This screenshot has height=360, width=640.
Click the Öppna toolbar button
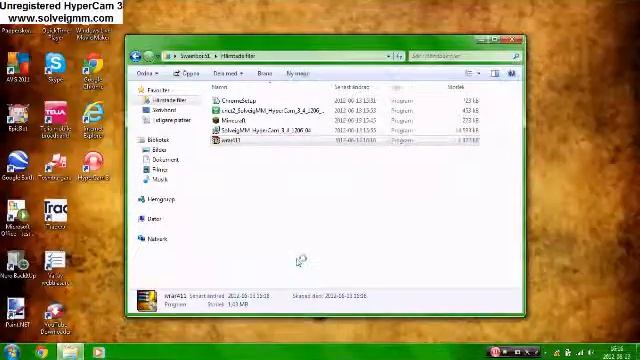186,73
